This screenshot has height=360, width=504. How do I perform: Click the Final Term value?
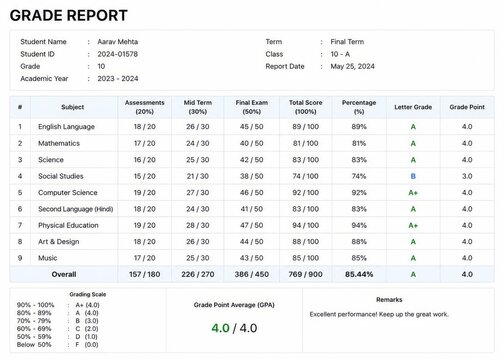pyautogui.click(x=347, y=42)
